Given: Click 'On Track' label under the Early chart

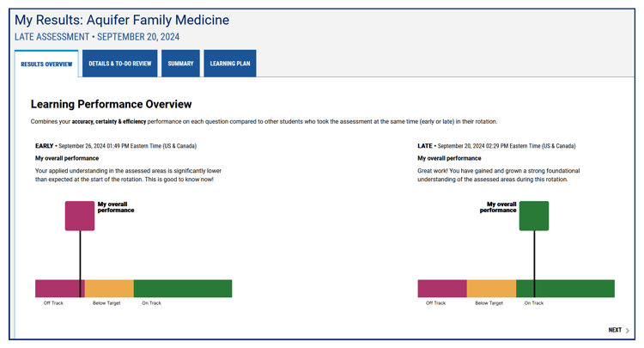Looking at the screenshot, I should 151,303.
